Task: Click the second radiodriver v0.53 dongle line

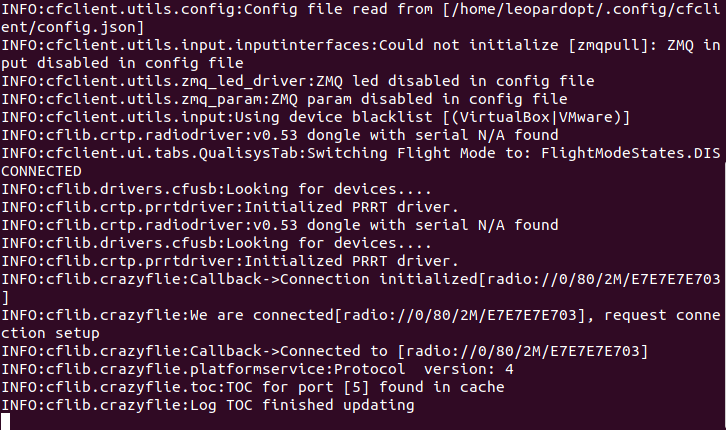Action: coord(280,225)
